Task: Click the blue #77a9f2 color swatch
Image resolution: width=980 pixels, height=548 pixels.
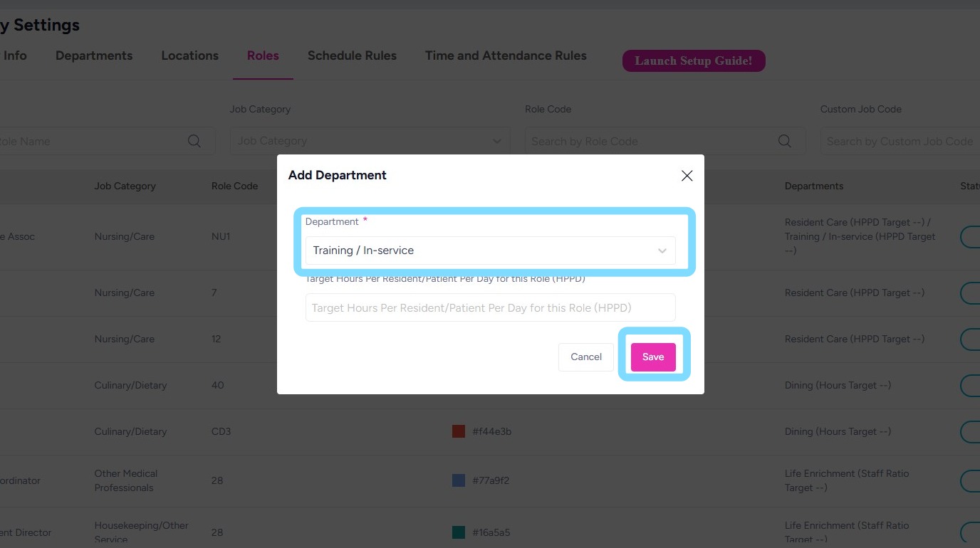Action: pos(459,480)
